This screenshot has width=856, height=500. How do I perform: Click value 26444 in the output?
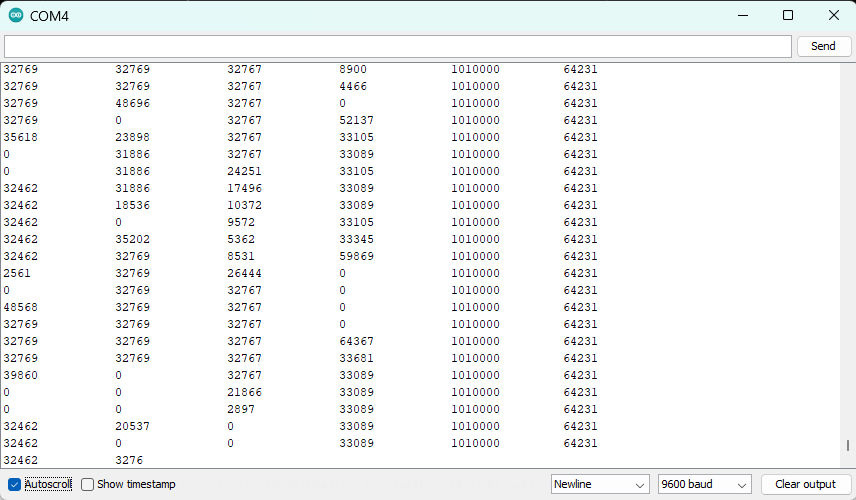(x=245, y=273)
